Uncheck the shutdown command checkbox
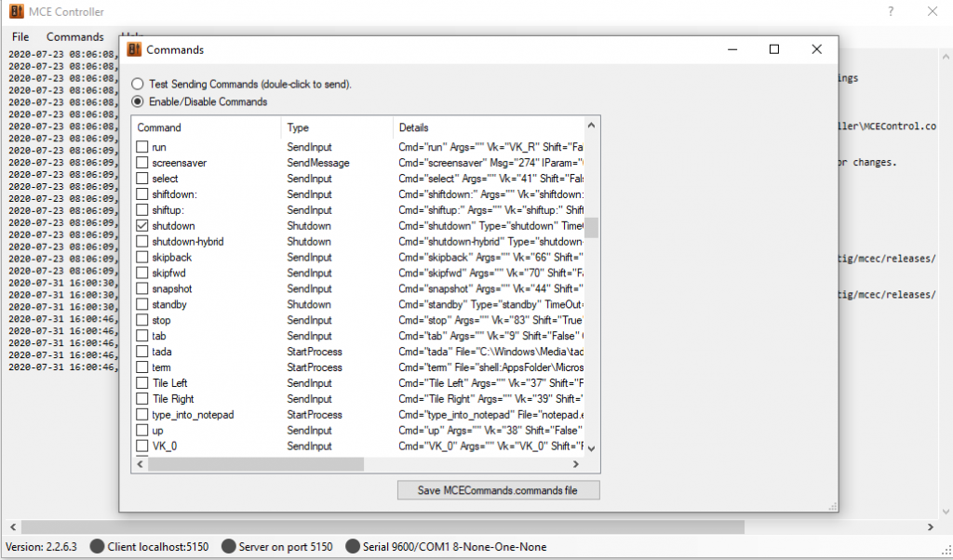953x560 pixels. point(142,226)
